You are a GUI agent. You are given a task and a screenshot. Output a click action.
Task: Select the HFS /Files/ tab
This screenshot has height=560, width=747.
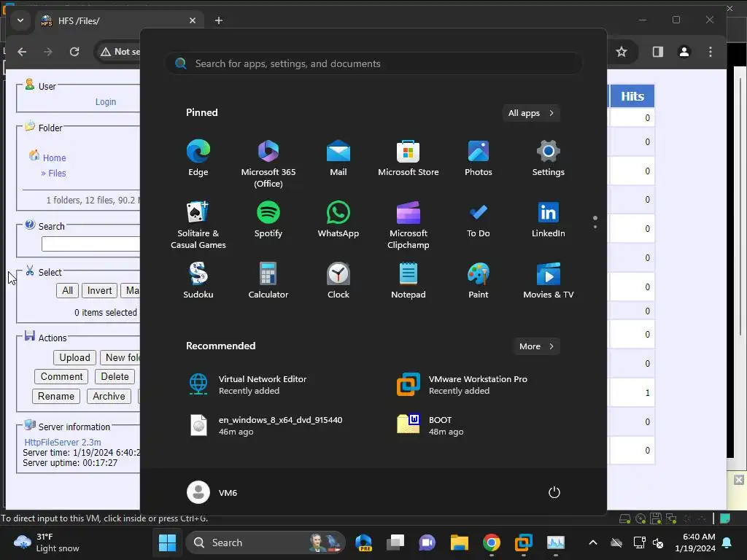[118, 20]
